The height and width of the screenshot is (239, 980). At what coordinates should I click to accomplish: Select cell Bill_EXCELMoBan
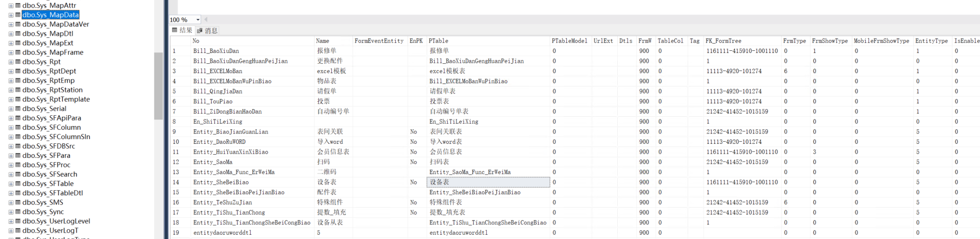pyautogui.click(x=252, y=71)
